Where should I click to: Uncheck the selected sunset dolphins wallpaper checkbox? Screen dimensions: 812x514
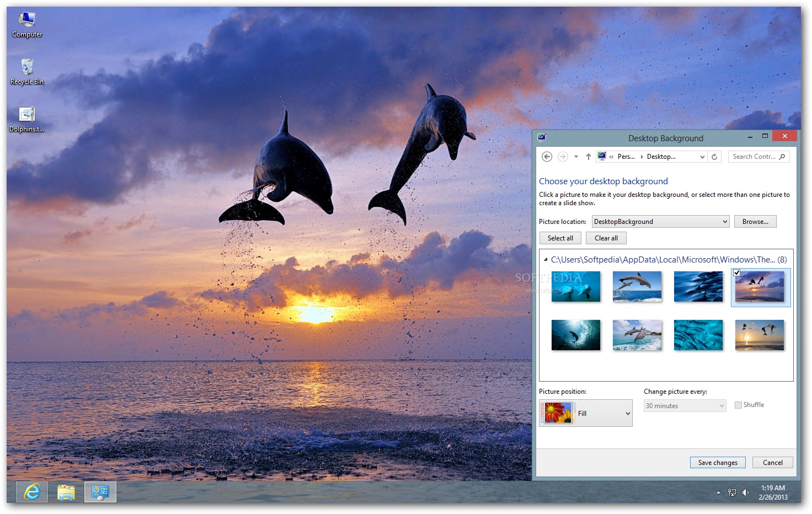point(736,272)
